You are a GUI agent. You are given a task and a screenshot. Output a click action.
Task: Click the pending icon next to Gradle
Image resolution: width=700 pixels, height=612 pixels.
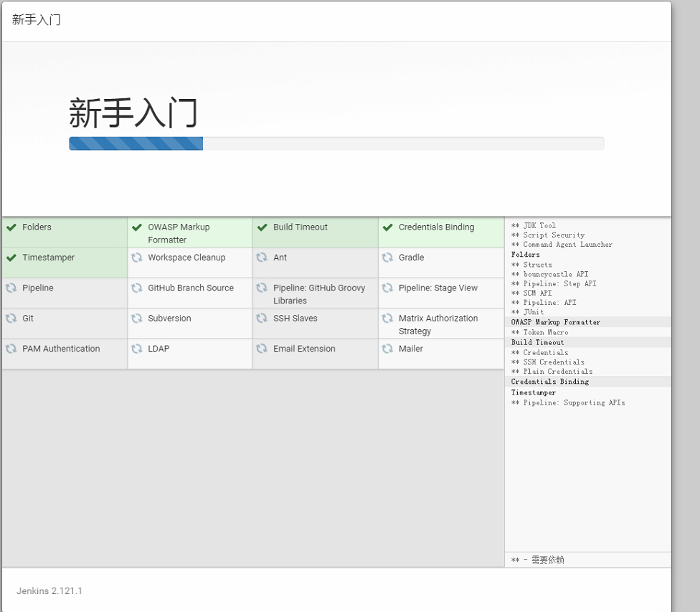(387, 258)
